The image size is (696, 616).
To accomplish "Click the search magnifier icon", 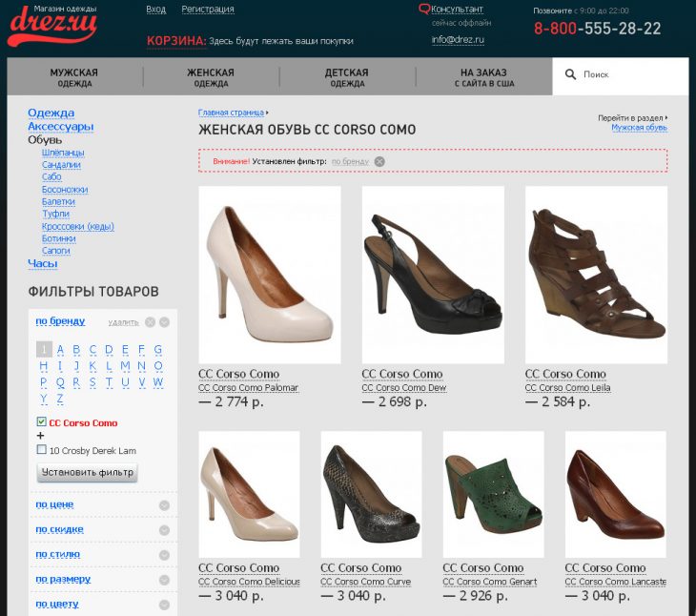I will point(570,74).
